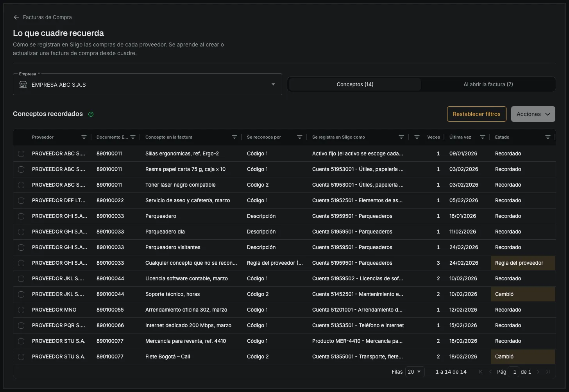The image size is (569, 392).
Task: Click the green help icon beside Conceptos recordados
Action: (91, 114)
